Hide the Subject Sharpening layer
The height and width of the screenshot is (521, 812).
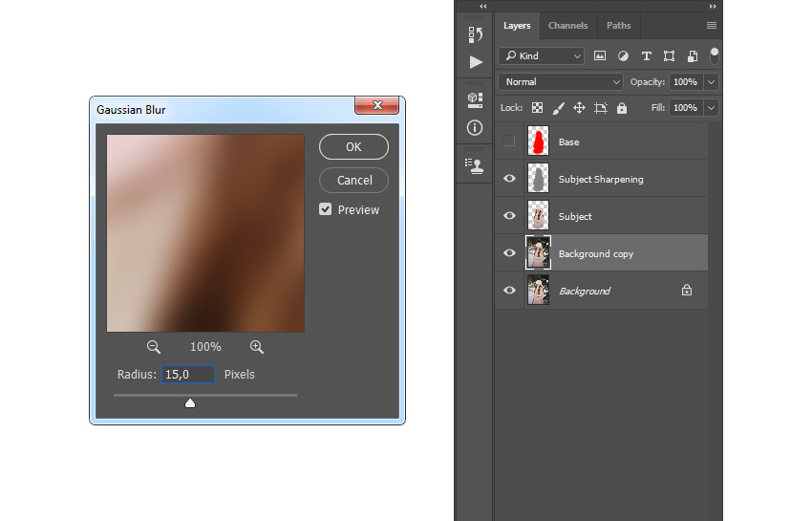pyautogui.click(x=509, y=179)
